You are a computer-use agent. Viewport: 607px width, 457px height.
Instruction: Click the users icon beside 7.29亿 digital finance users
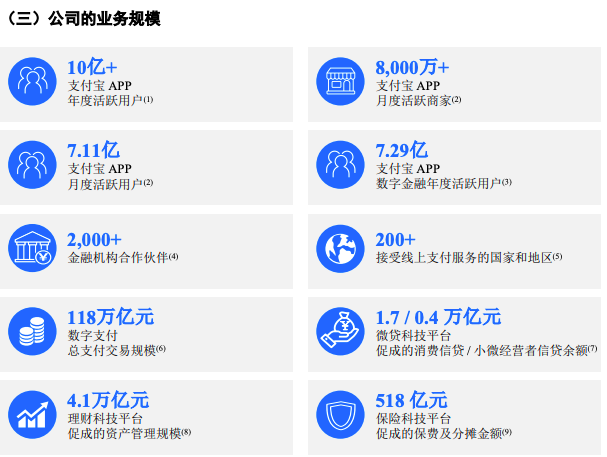tap(340, 165)
